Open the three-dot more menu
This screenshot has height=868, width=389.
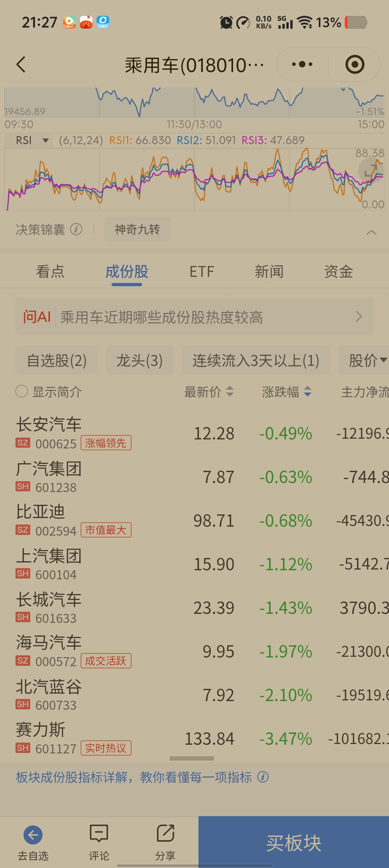302,65
